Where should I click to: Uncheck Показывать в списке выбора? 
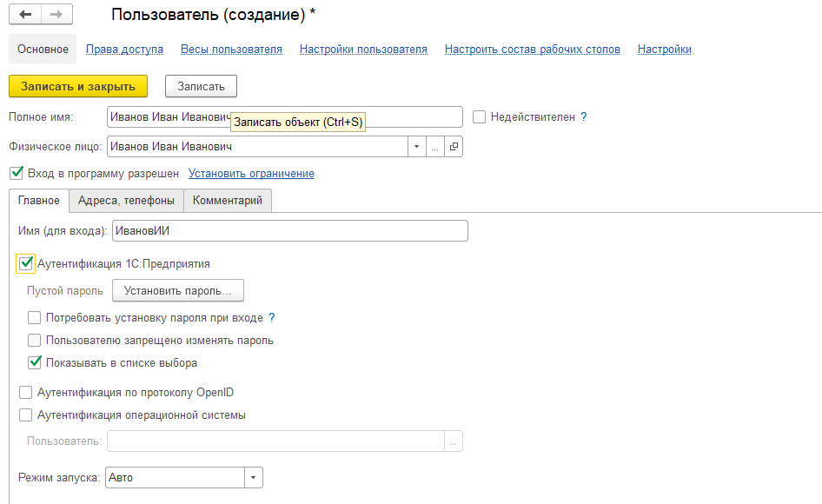[35, 362]
